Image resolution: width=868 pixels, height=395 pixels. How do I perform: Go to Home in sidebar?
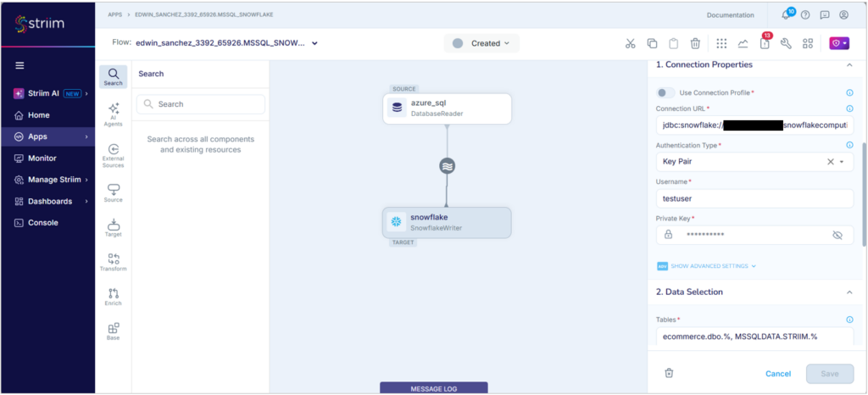coord(47,115)
